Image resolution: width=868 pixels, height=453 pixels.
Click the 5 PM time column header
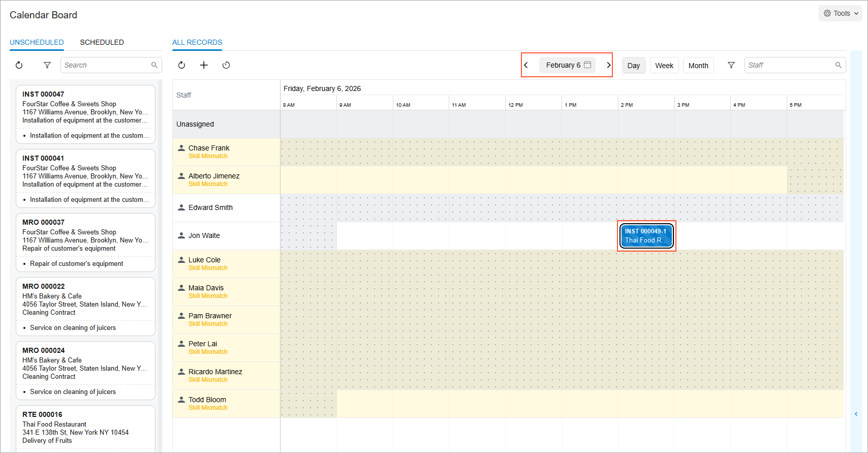pyautogui.click(x=795, y=105)
